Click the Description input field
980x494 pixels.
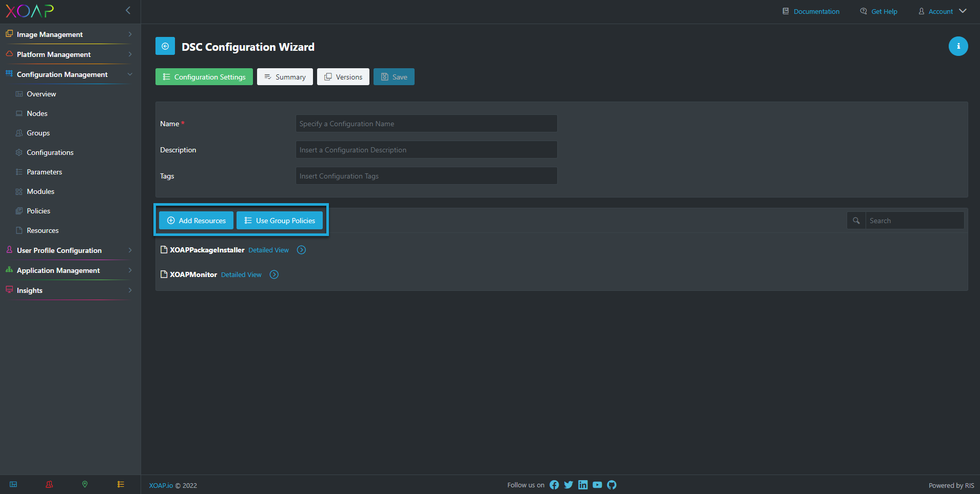click(426, 150)
